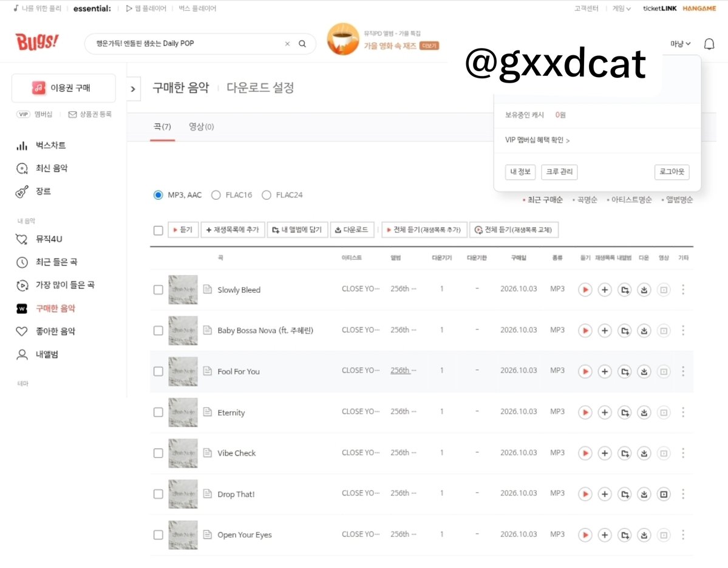This screenshot has height=568, width=728.
Task: Open 최근 들은 곡 in the sidebar
Action: pos(56,262)
